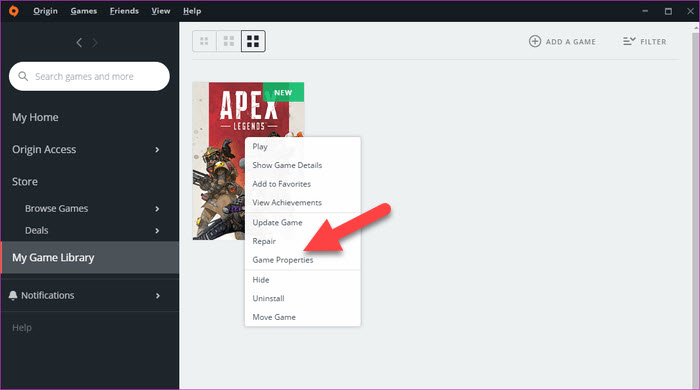This screenshot has height=390, width=700.
Task: Open the Help menu in the menu bar
Action: (x=192, y=11)
